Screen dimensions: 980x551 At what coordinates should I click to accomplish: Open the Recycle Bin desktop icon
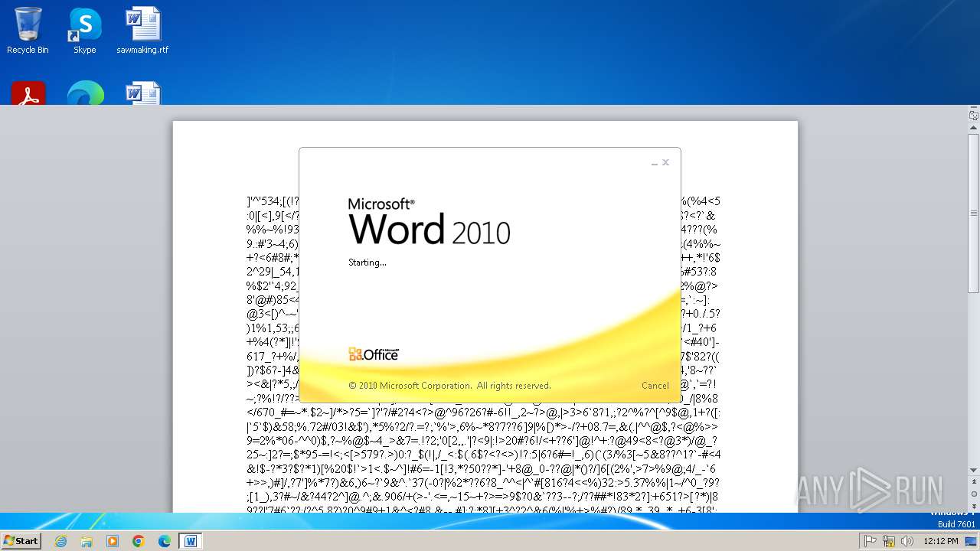28,31
